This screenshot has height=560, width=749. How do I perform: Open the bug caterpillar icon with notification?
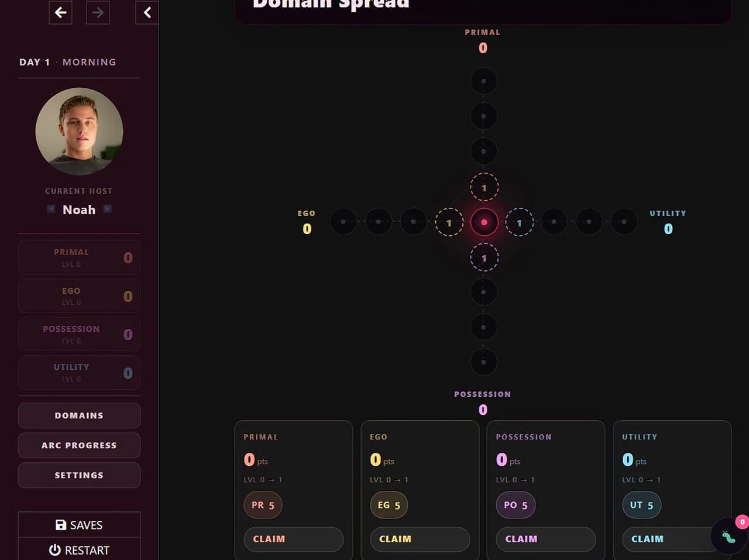point(729,536)
